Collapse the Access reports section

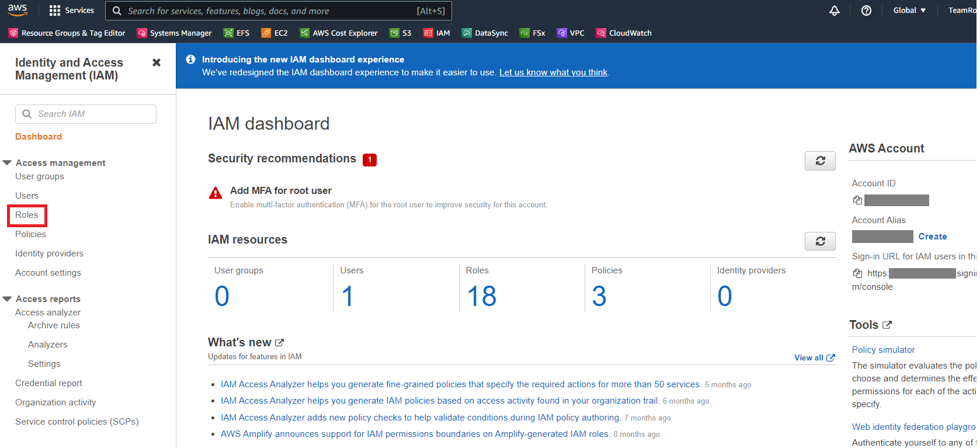[7, 299]
